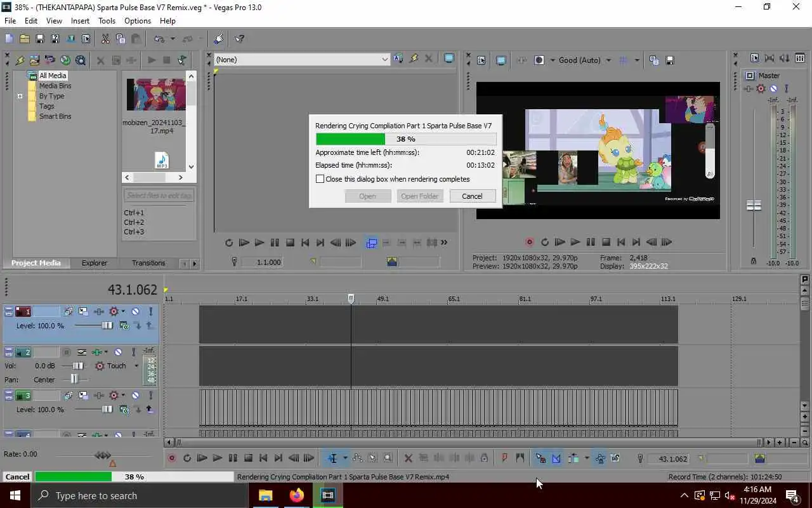Open Firefox from the taskbar
This screenshot has height=508, width=812.
coord(297,495)
